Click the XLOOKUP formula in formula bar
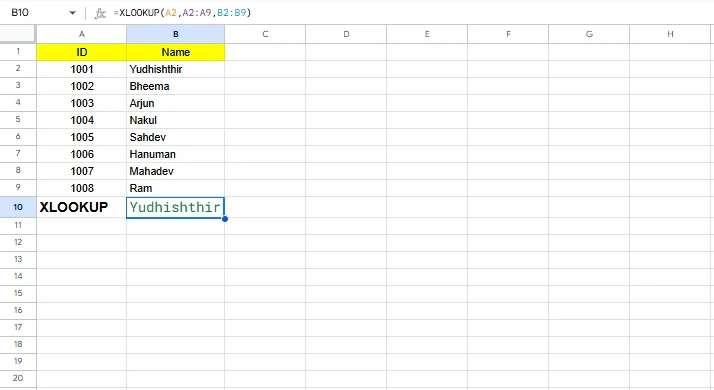The height and width of the screenshot is (390, 714). pyautogui.click(x=183, y=13)
